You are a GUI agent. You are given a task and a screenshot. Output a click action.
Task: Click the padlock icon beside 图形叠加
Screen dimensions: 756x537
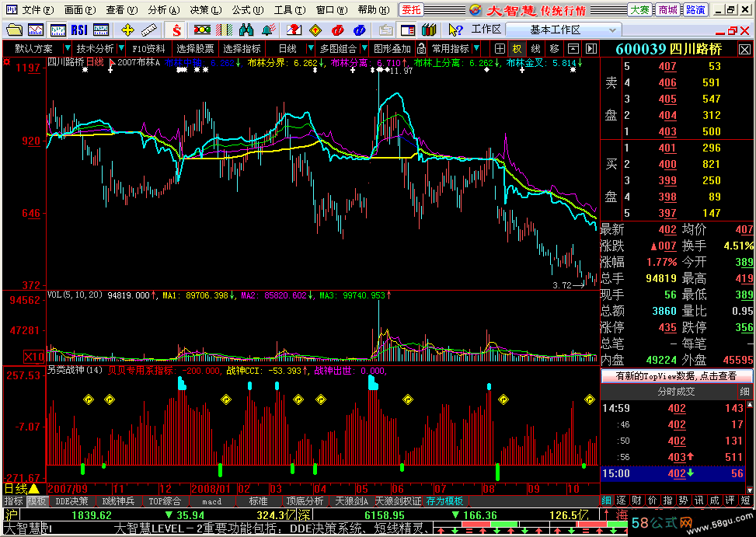pyautogui.click(x=421, y=49)
